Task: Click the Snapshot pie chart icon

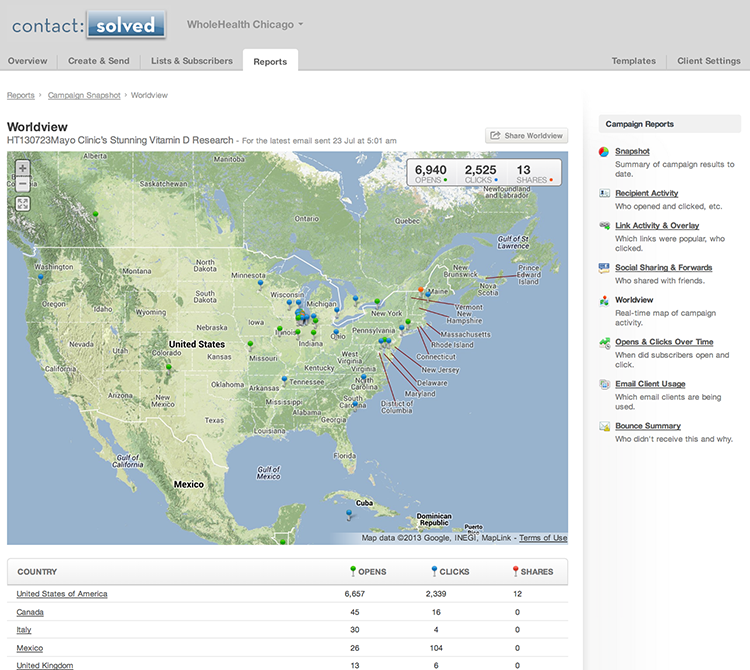Action: click(x=605, y=152)
